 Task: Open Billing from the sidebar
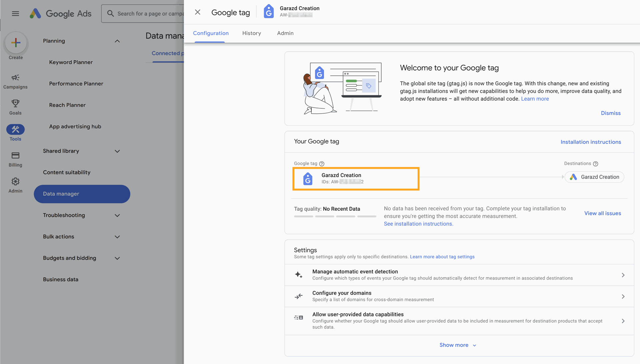click(x=15, y=159)
